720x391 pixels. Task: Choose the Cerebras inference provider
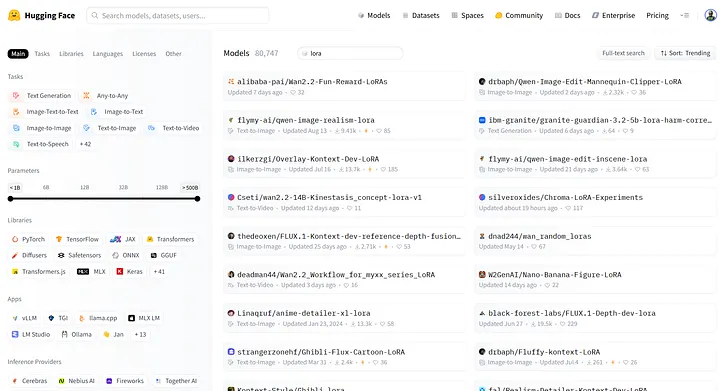coord(30,381)
